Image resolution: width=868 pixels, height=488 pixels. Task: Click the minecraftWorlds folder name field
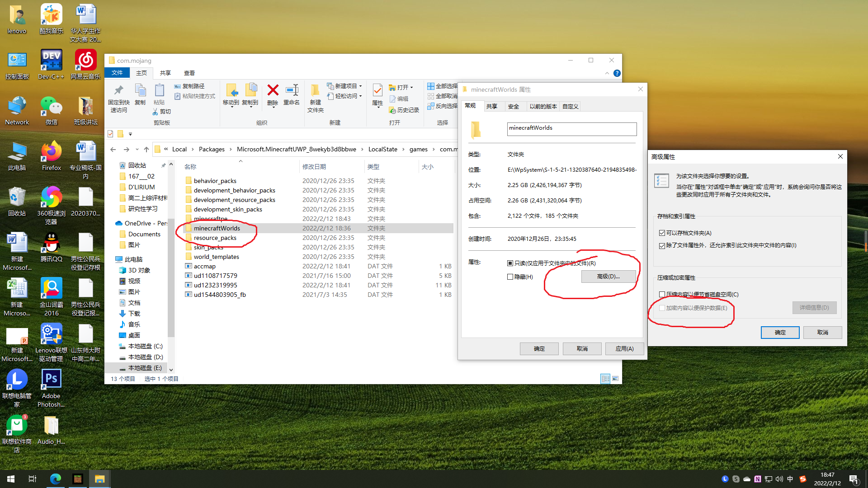click(x=571, y=129)
